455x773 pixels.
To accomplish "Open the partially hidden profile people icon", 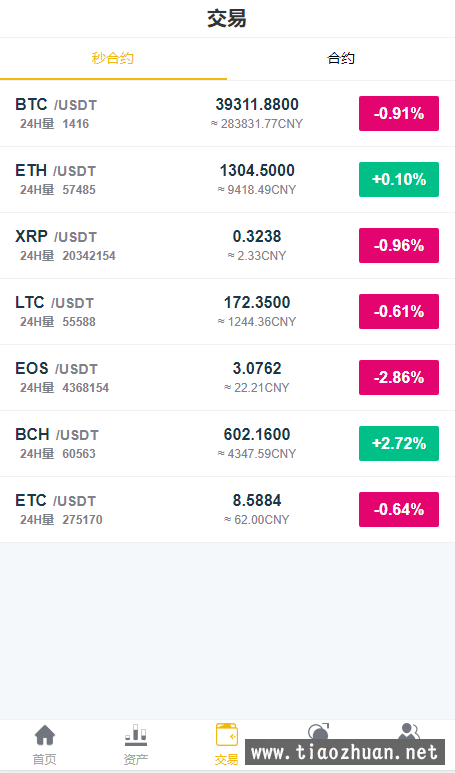I will pyautogui.click(x=409, y=731).
